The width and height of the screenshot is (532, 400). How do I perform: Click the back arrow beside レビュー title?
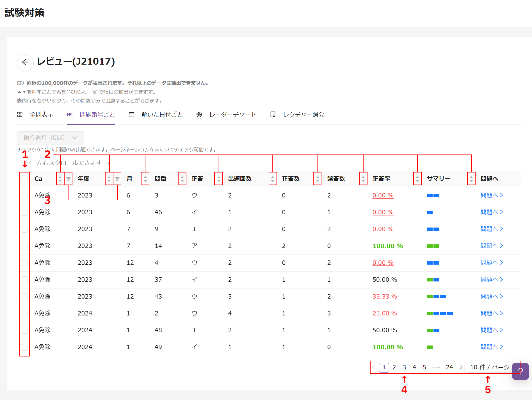[x=25, y=62]
